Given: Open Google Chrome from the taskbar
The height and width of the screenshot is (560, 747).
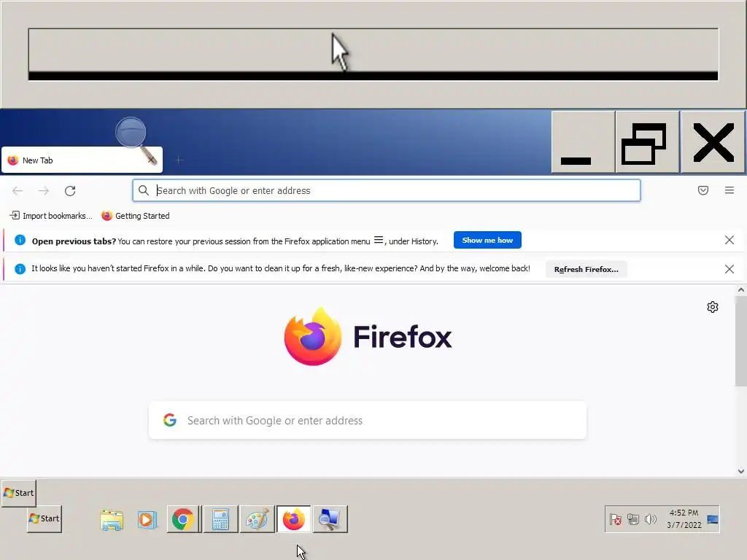Looking at the screenshot, I should click(183, 519).
